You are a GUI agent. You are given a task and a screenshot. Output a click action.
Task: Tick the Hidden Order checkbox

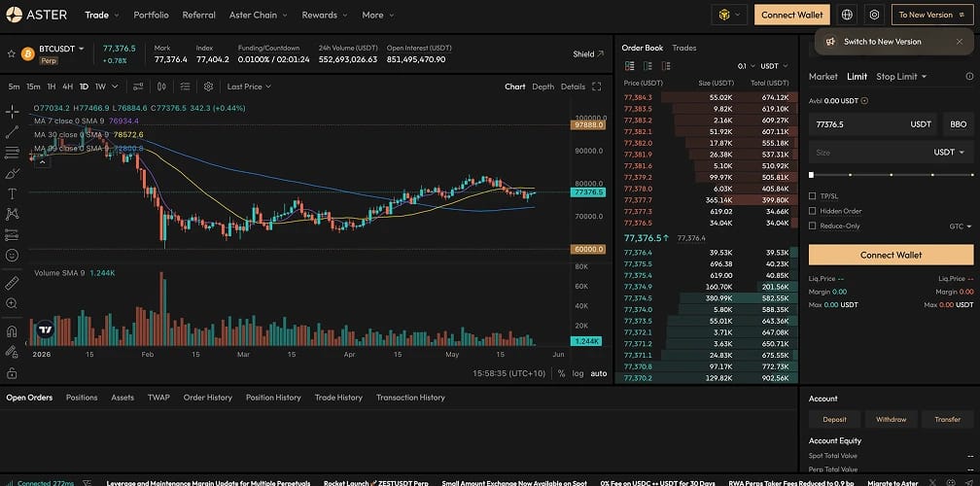[813, 211]
